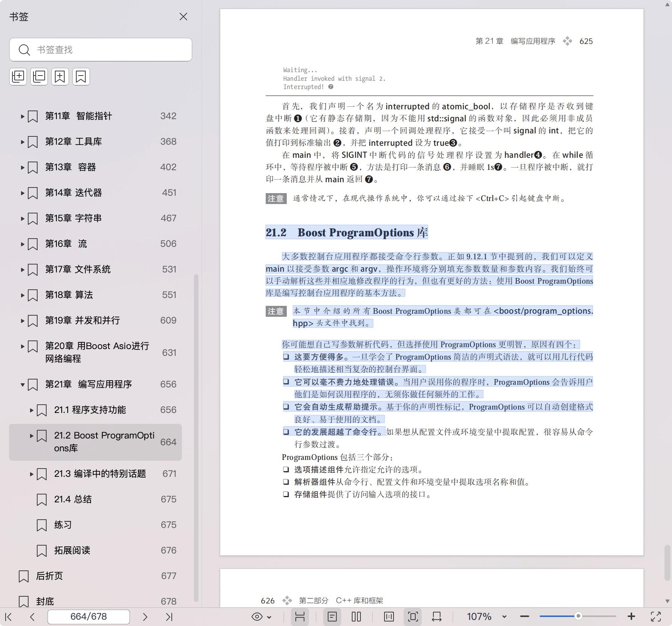This screenshot has height=626, width=672.
Task: Expand 第12章 工具库 bookmark
Action: coord(22,142)
